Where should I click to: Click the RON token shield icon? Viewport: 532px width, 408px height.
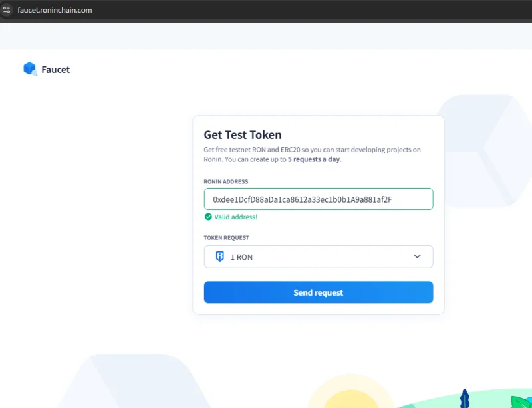220,256
